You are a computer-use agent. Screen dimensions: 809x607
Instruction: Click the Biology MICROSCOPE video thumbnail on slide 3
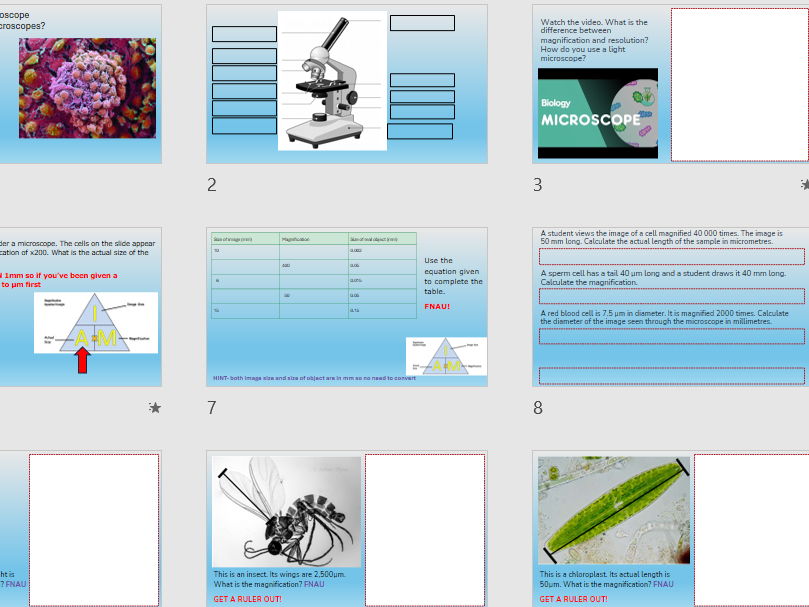[597, 112]
